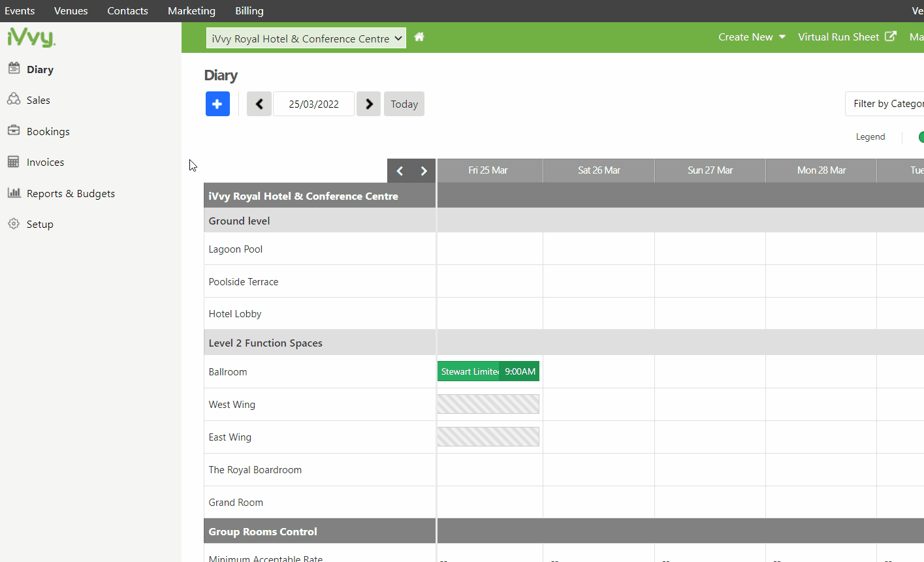
Task: Shift diary columns back with left chevron
Action: (x=400, y=171)
